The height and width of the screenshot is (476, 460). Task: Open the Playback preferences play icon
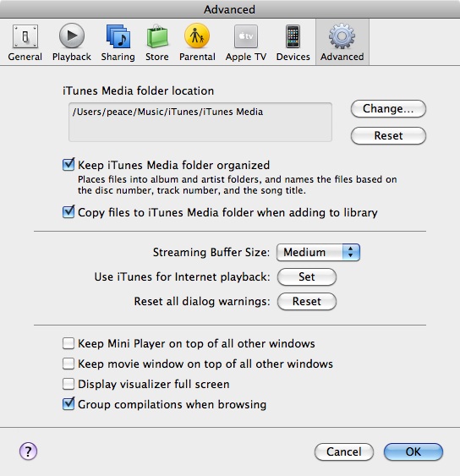(x=72, y=36)
